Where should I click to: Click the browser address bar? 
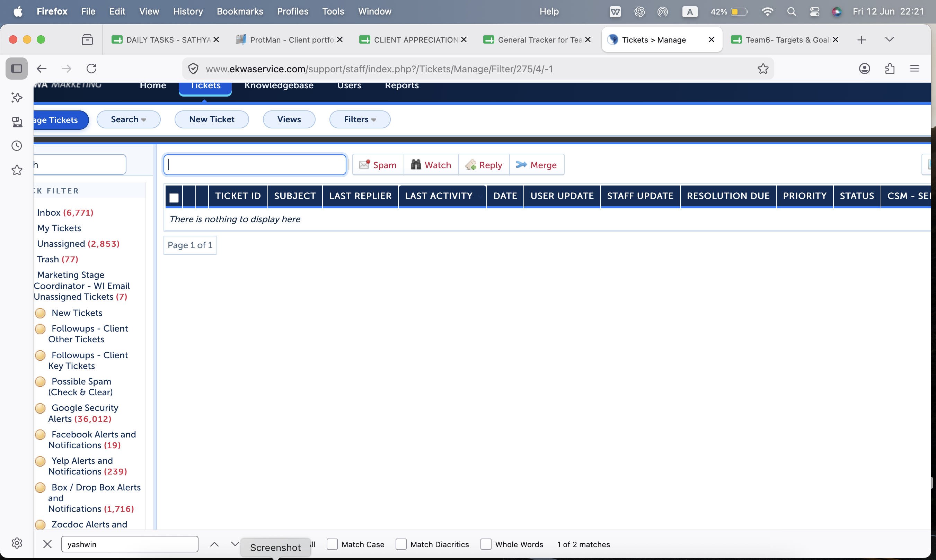pyautogui.click(x=478, y=69)
